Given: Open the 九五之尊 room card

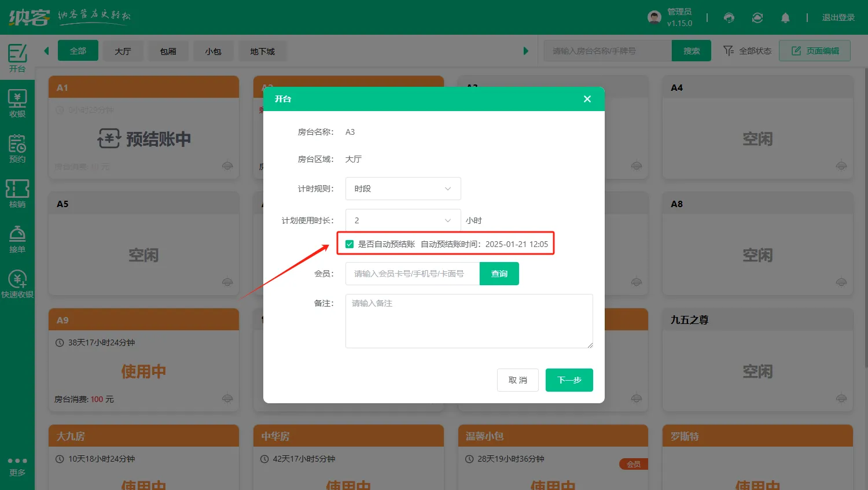Looking at the screenshot, I should [757, 360].
